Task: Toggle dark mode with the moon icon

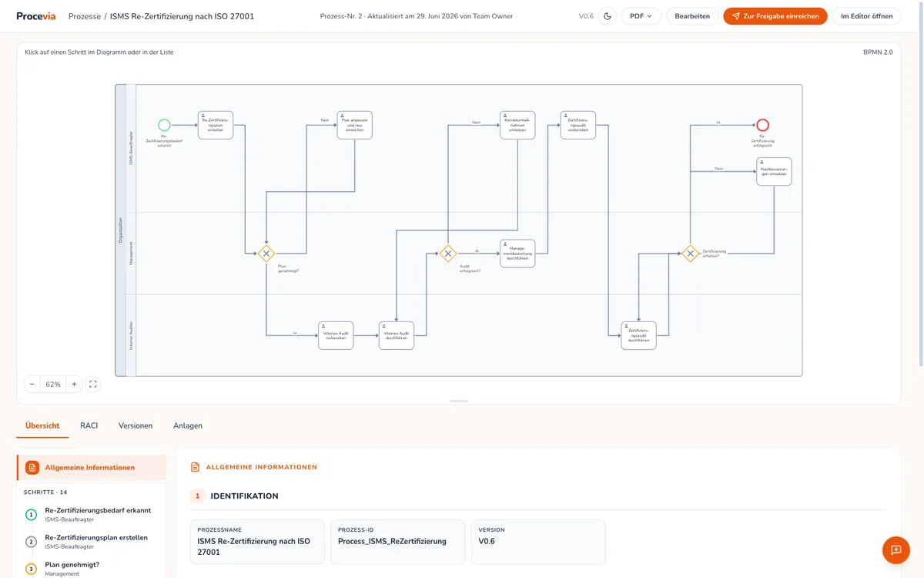Action: 608,16
